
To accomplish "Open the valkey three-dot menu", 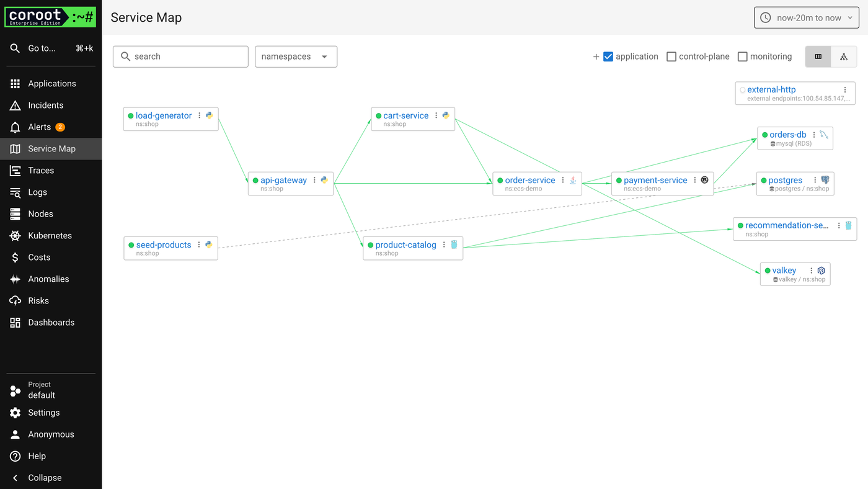I will pos(811,271).
